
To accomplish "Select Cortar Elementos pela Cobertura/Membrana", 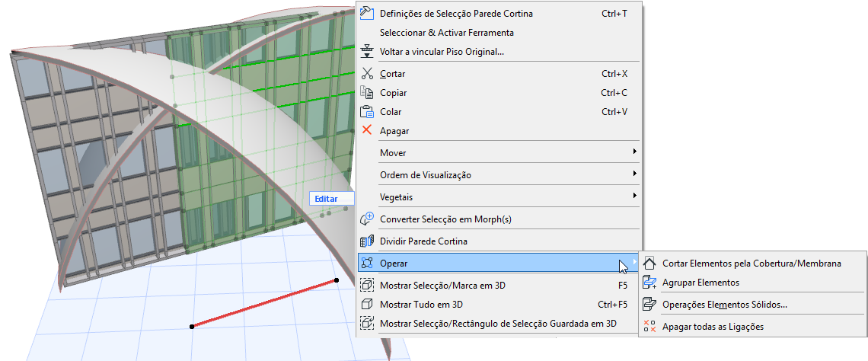I will 752,263.
